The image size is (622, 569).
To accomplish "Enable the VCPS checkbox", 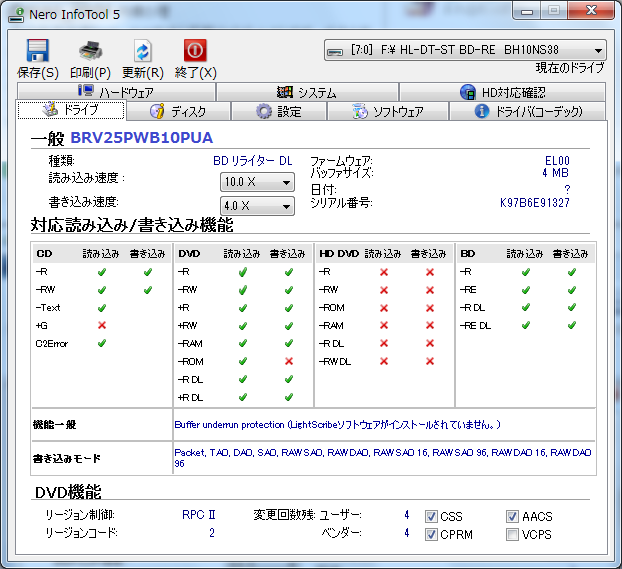I will 512,535.
